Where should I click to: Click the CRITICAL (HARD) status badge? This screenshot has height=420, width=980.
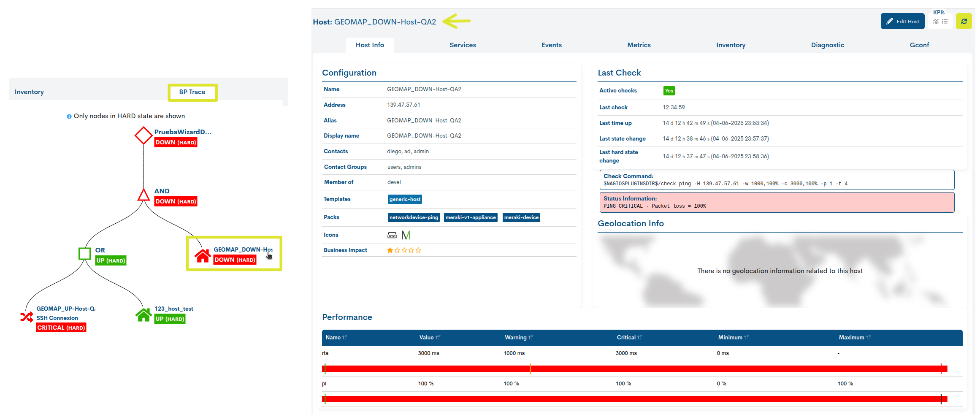(x=61, y=328)
